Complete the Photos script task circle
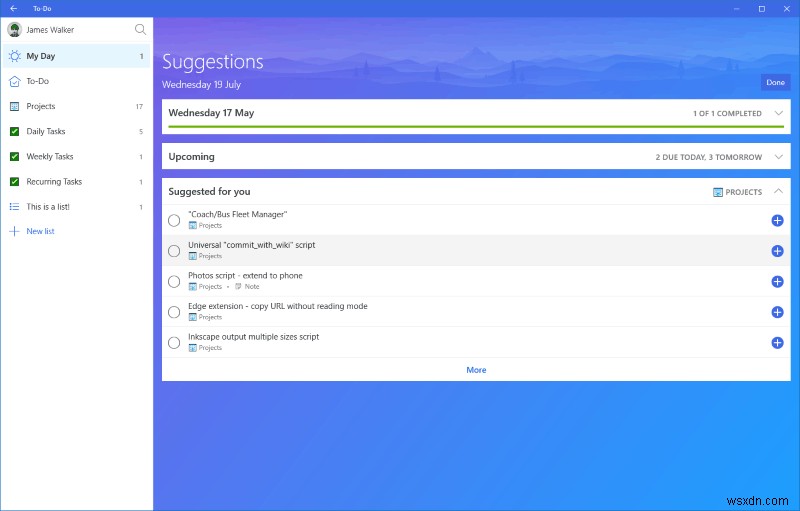The height and width of the screenshot is (511, 800). tap(174, 282)
